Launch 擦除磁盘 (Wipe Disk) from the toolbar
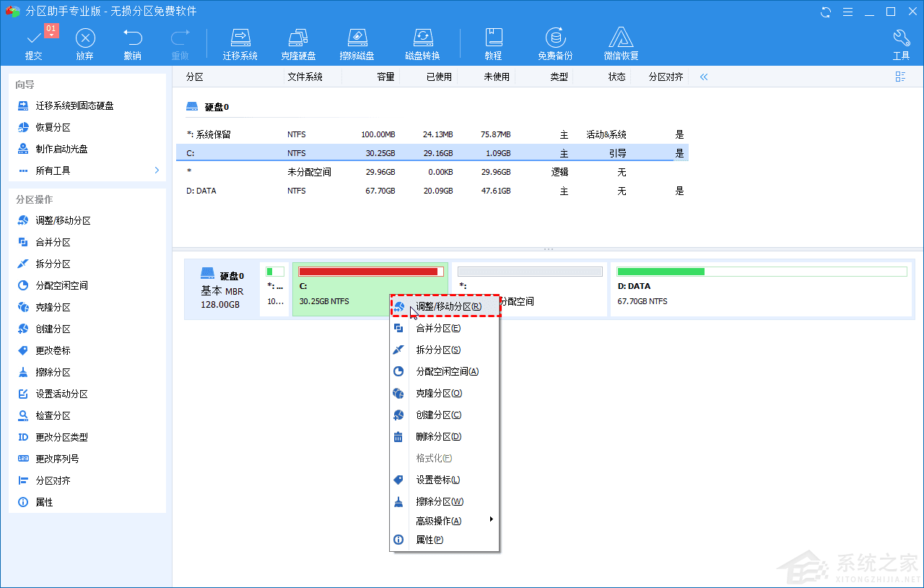 pyautogui.click(x=357, y=42)
